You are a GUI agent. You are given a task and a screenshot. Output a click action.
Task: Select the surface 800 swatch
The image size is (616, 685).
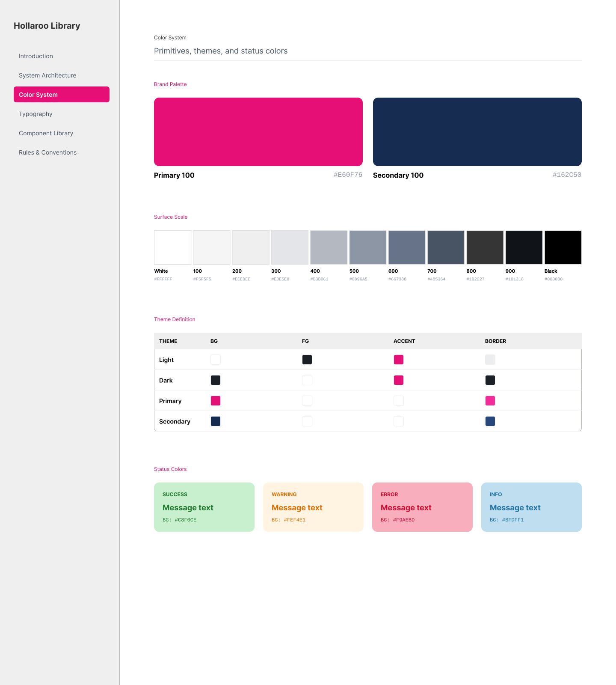tap(485, 247)
